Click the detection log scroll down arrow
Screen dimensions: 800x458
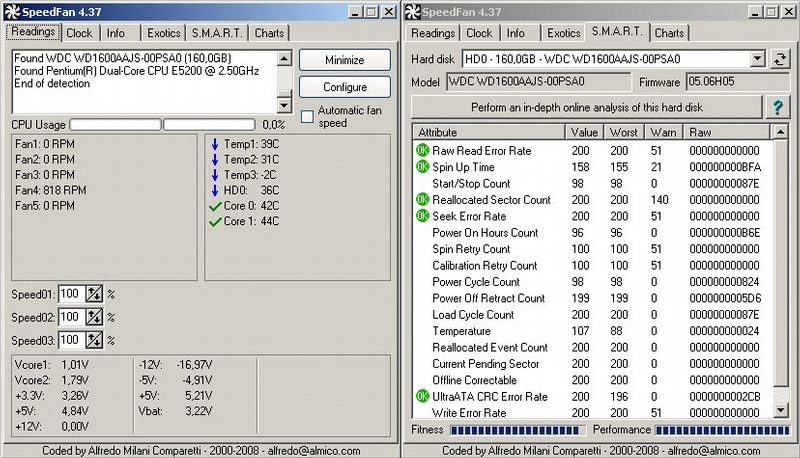[x=284, y=105]
